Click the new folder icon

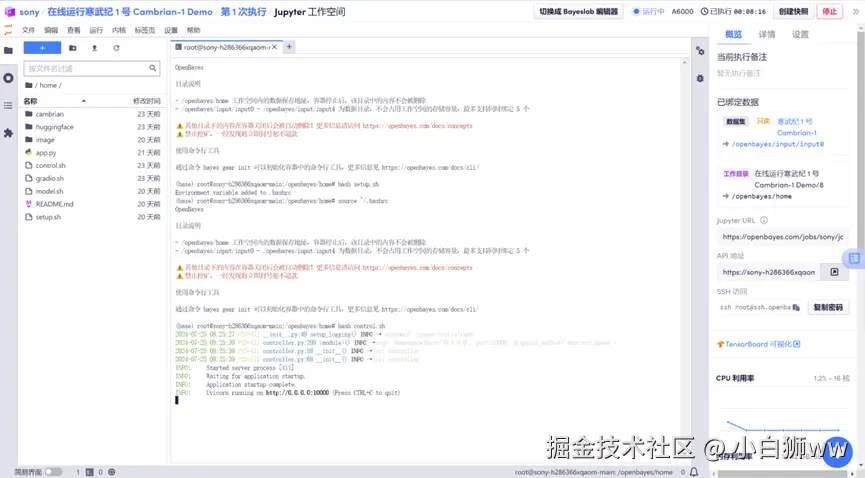(73, 48)
